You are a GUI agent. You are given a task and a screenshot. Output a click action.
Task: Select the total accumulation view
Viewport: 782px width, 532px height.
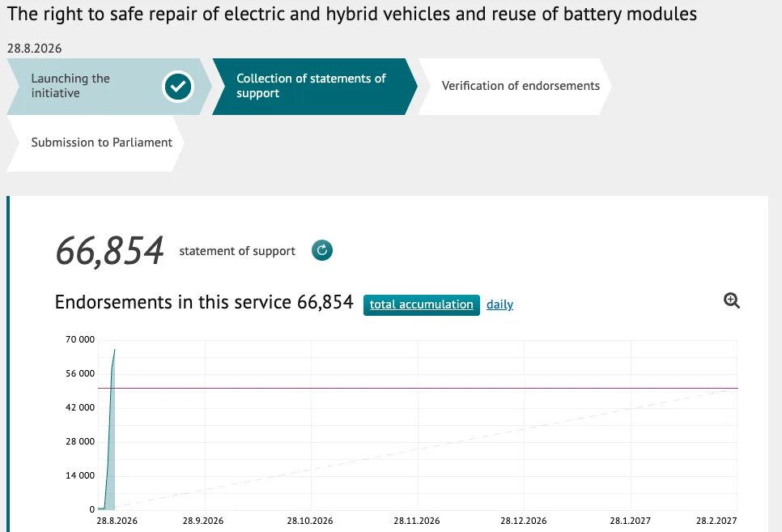(422, 305)
